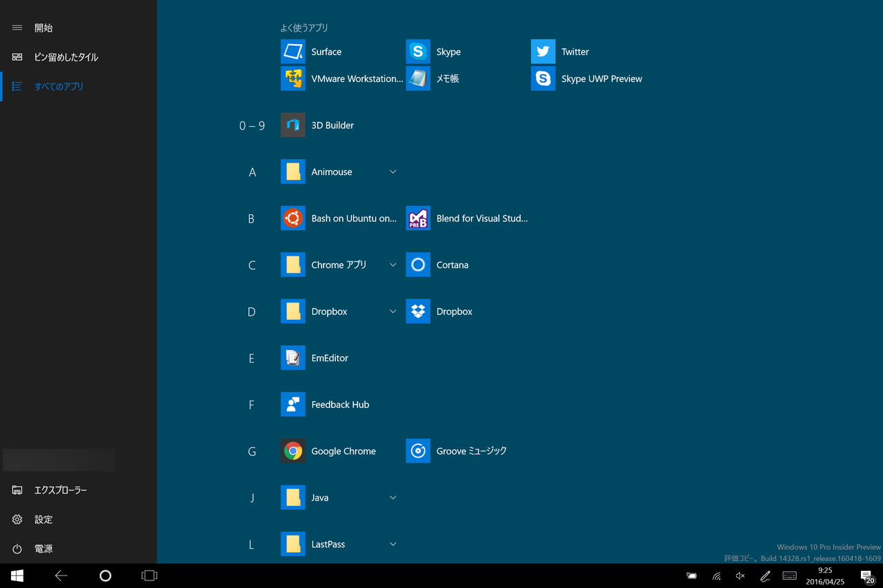883x588 pixels.
Task: Click the letter L group header
Action: [251, 545]
